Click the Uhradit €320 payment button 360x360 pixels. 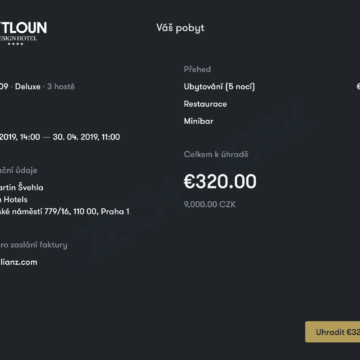pyautogui.click(x=333, y=332)
